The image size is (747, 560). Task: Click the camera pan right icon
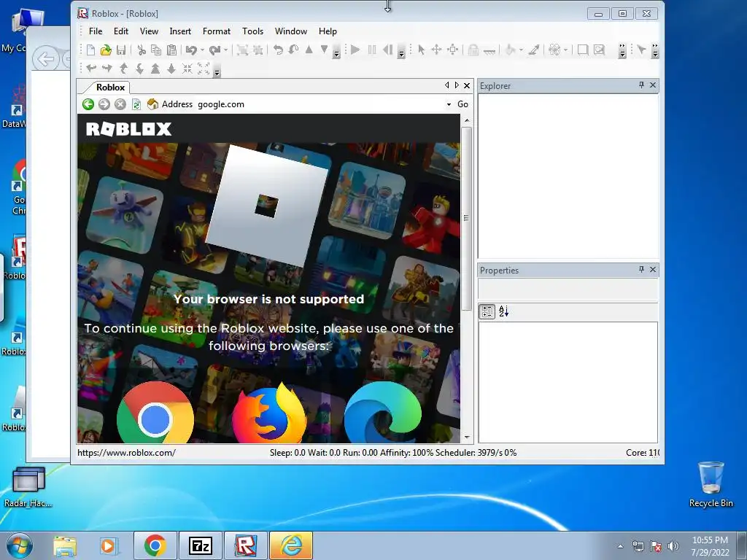tap(107, 69)
